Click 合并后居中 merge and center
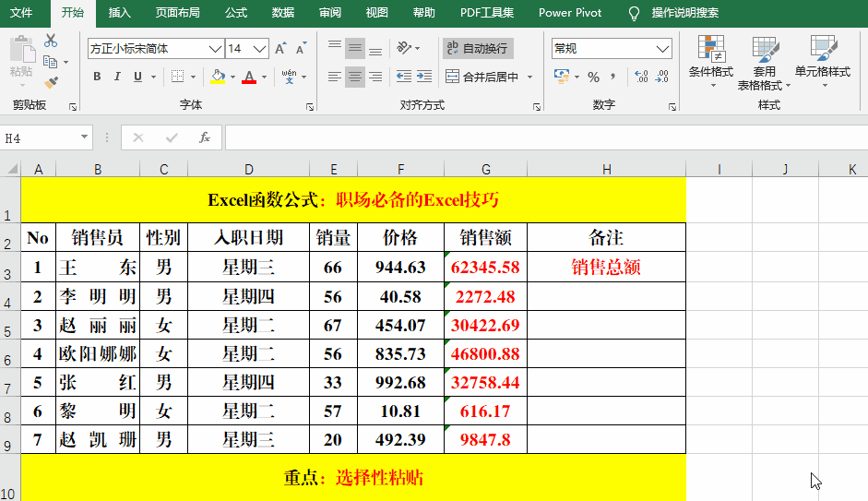Image resolution: width=868 pixels, height=501 pixels. pos(482,77)
